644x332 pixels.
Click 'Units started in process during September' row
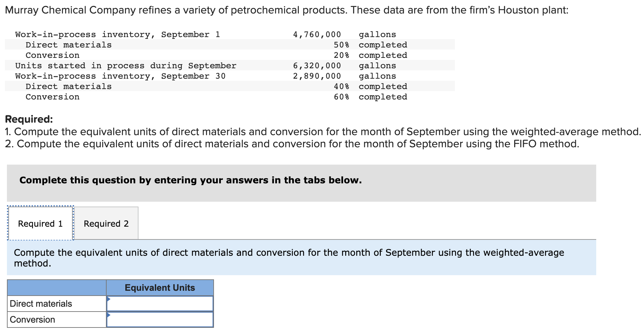coord(230,65)
